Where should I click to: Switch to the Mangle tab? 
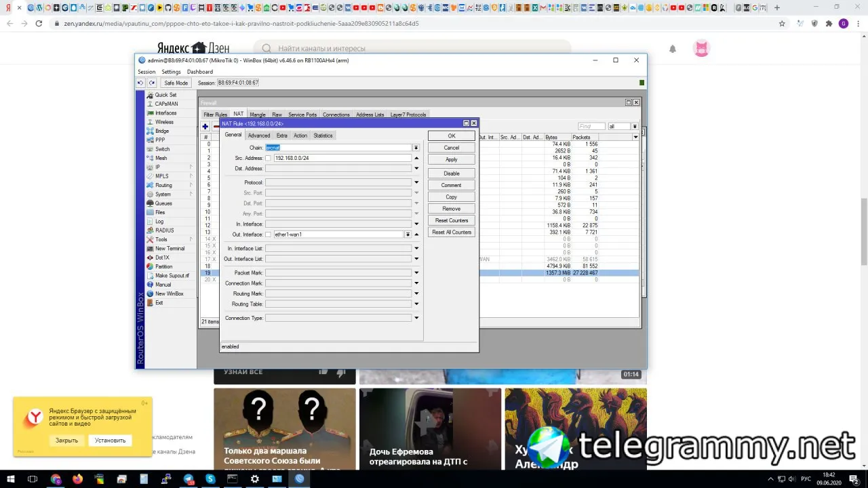coord(258,115)
